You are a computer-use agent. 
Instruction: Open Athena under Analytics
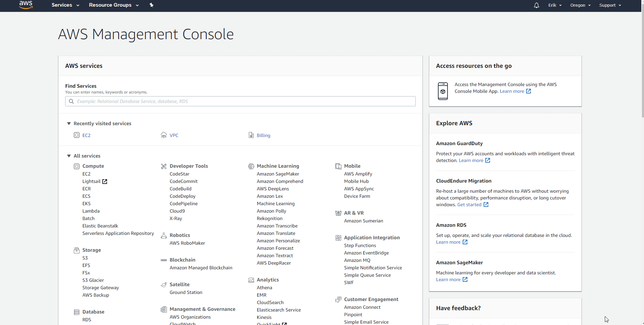click(x=264, y=288)
